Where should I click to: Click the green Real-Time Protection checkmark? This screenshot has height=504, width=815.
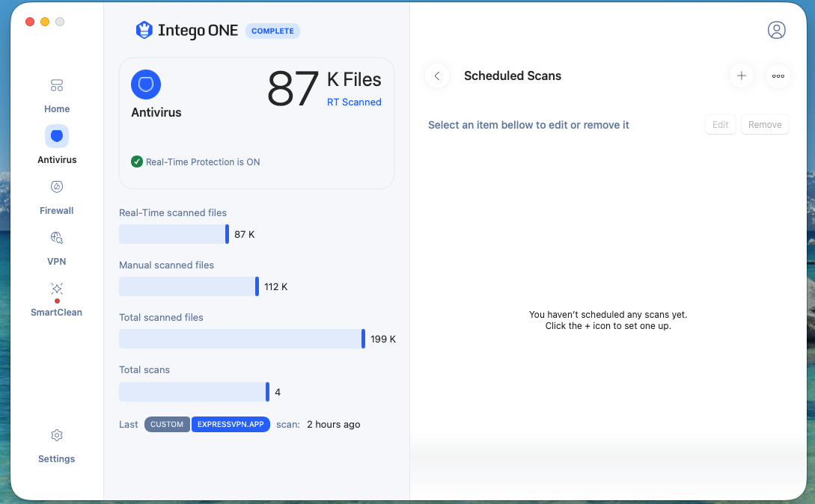pos(137,162)
